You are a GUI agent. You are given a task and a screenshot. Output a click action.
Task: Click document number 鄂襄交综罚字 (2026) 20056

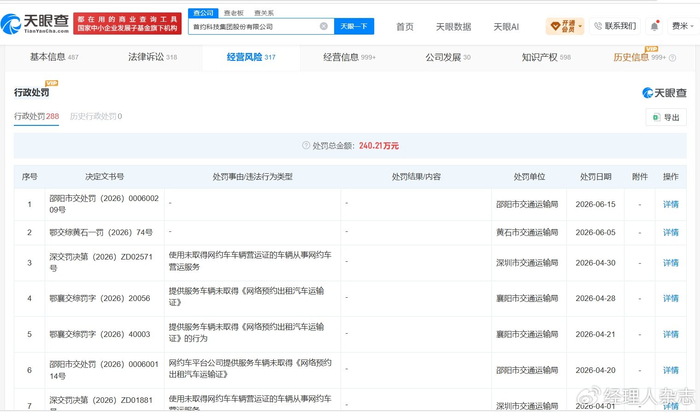pyautogui.click(x=100, y=298)
